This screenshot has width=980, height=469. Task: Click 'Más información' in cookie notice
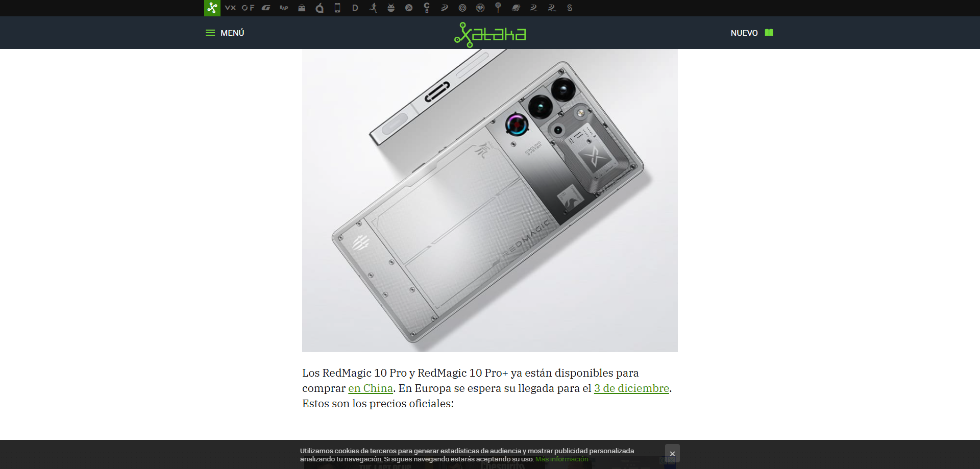pos(561,459)
